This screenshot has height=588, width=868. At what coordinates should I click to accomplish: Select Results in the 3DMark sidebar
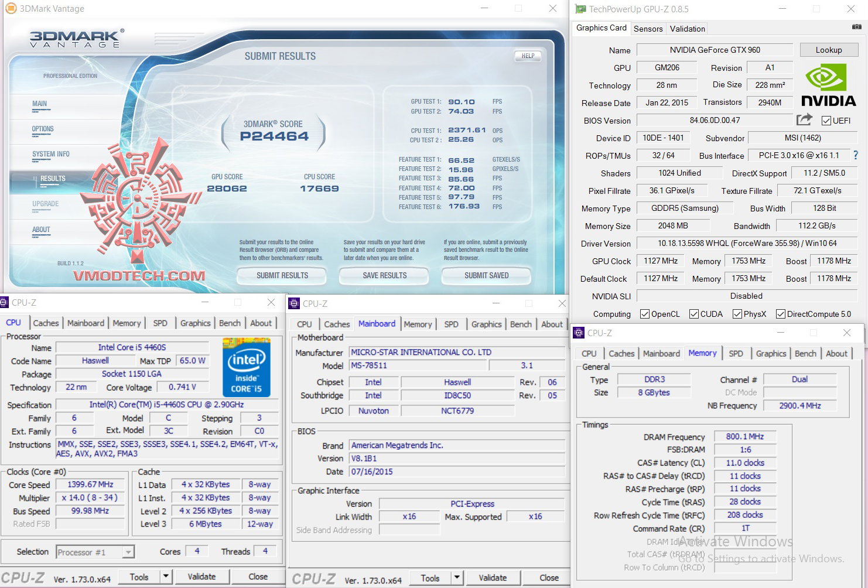(x=53, y=179)
